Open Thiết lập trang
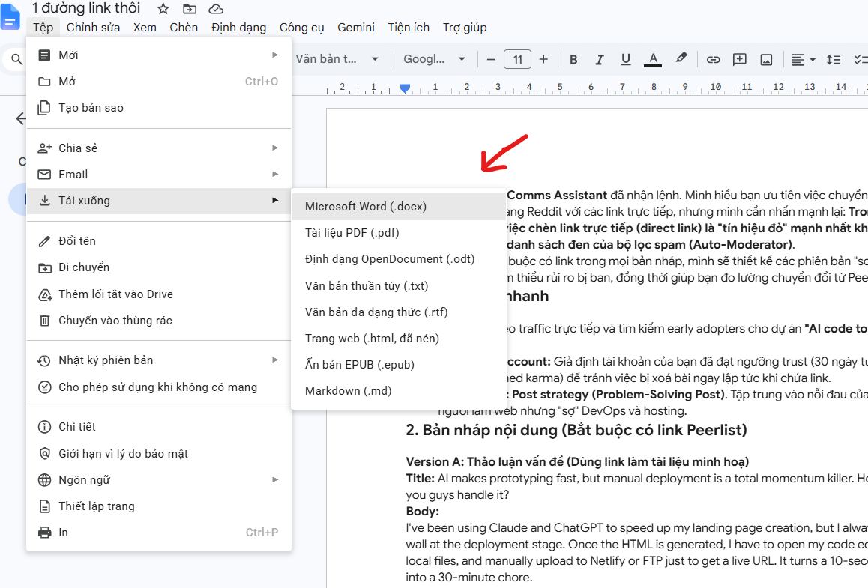 [159, 506]
